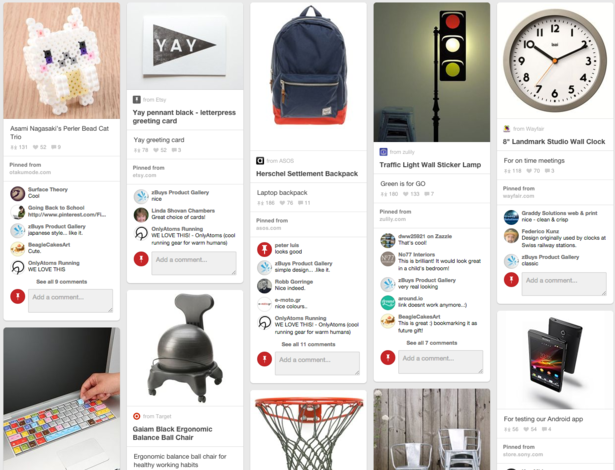This screenshot has width=615, height=470.
Task: Click repin count on Traffic Light Lamp pin
Action: (389, 194)
